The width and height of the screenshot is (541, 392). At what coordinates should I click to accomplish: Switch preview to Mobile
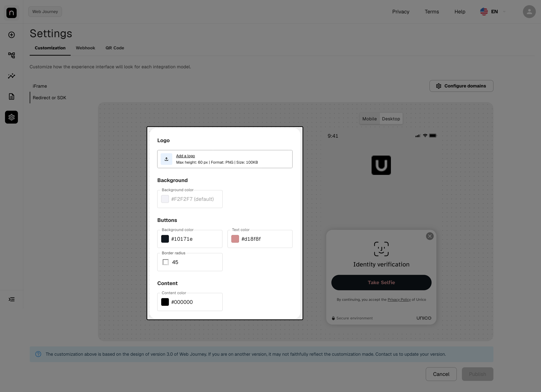point(369,119)
